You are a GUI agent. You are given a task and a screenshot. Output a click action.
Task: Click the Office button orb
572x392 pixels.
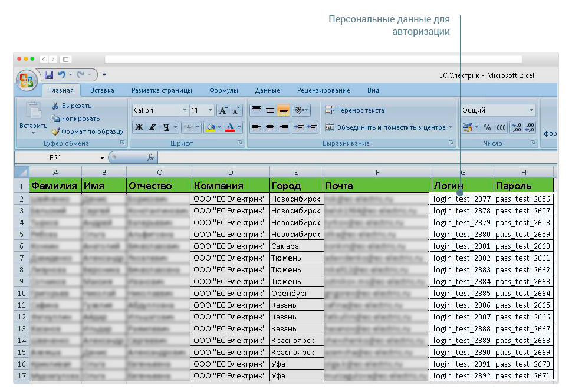[27, 80]
